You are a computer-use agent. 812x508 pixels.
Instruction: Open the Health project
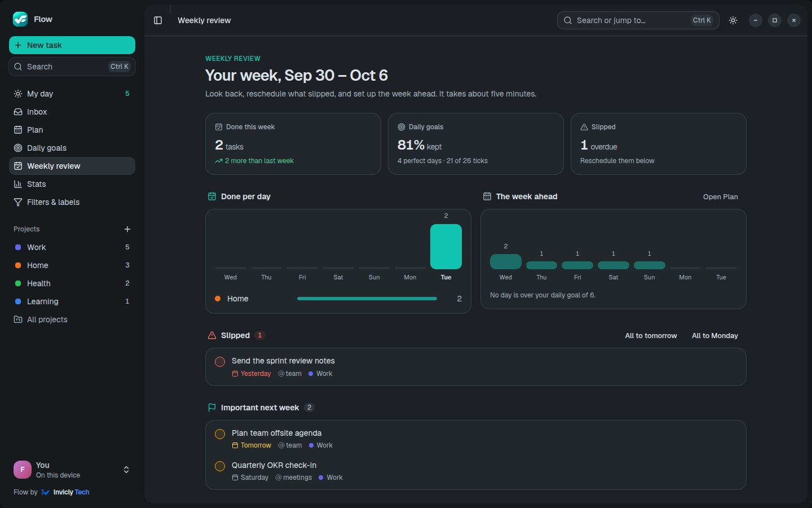click(72, 283)
